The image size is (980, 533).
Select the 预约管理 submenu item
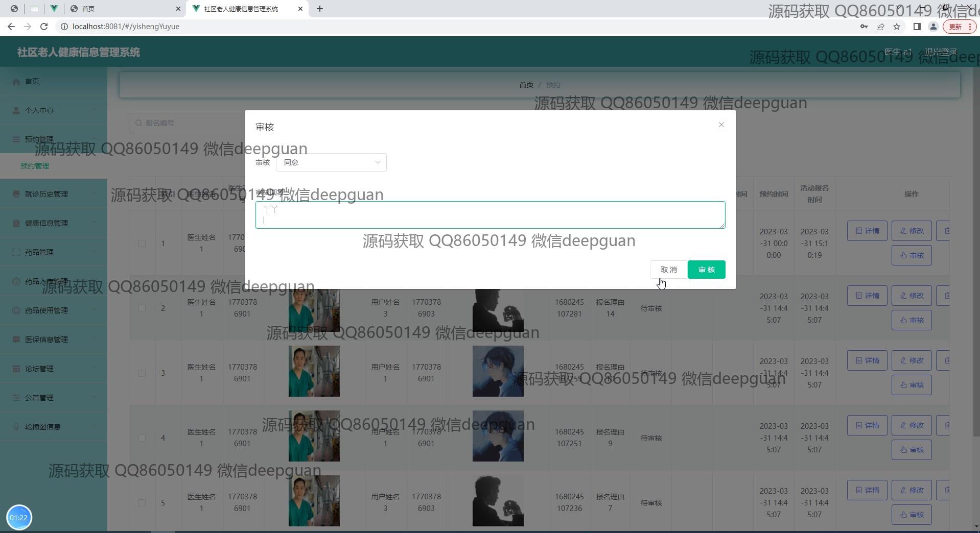coord(54,166)
